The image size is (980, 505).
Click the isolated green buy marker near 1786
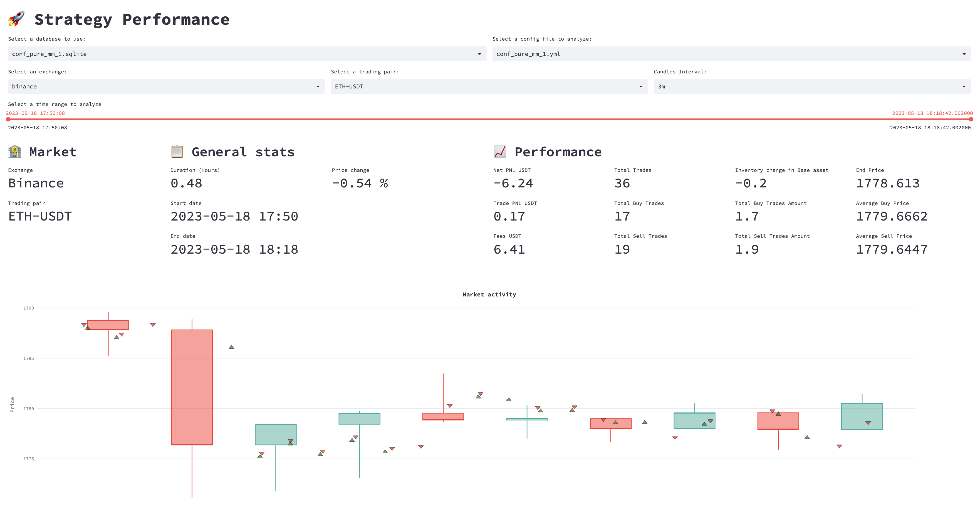(231, 347)
